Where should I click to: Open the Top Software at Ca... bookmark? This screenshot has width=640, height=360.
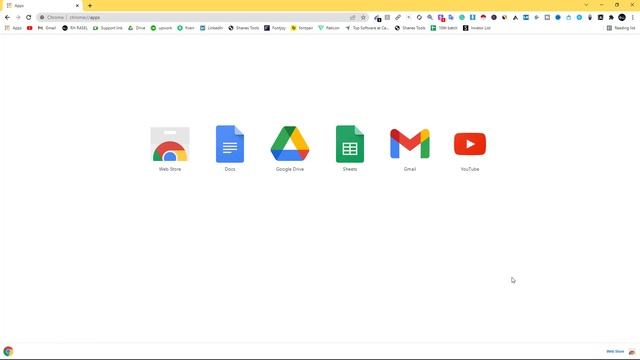(367, 28)
